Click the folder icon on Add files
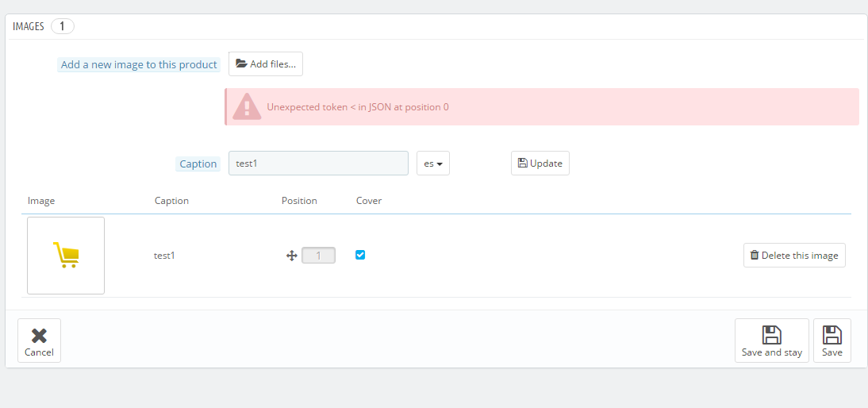The height and width of the screenshot is (408, 868). point(241,64)
